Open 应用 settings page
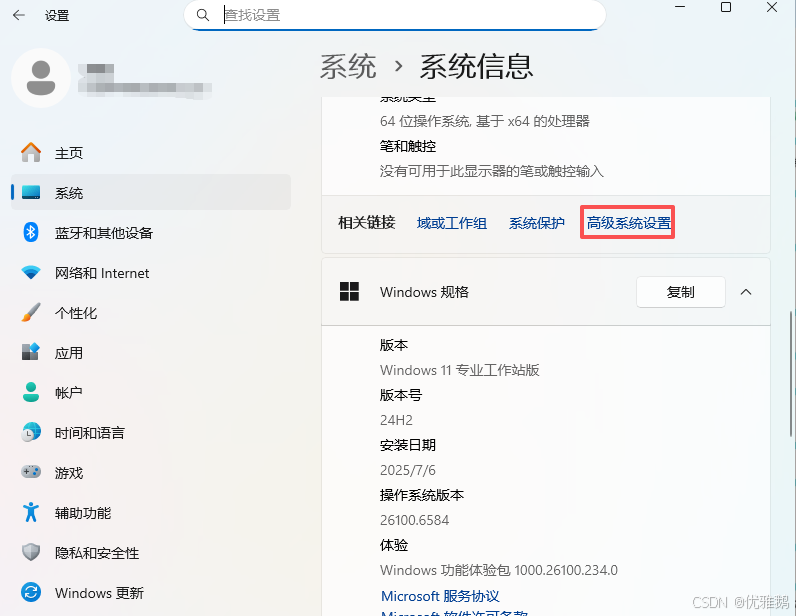 tap(151, 352)
